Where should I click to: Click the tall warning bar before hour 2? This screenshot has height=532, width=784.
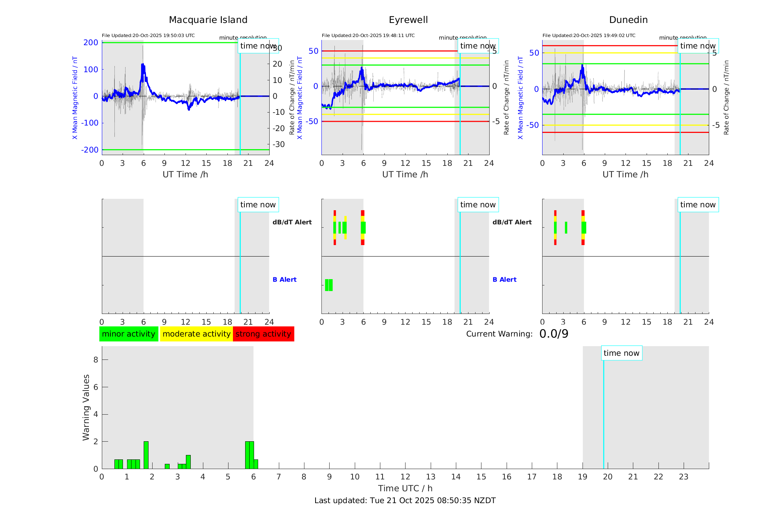146,455
